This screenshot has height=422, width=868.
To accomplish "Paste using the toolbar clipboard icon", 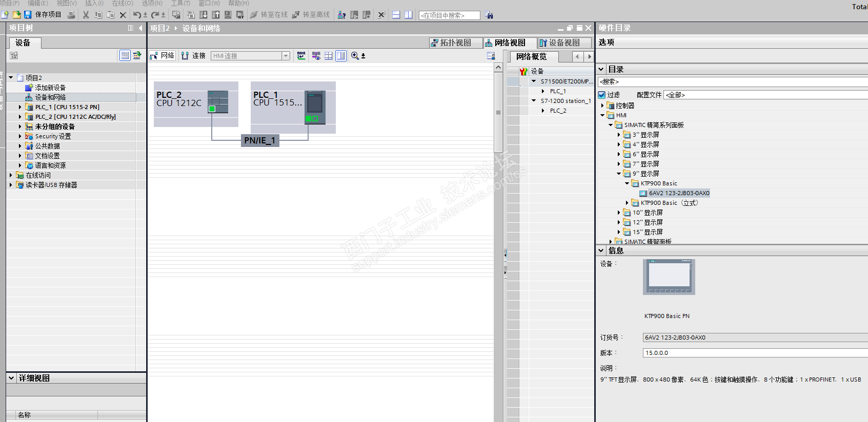I will point(111,15).
